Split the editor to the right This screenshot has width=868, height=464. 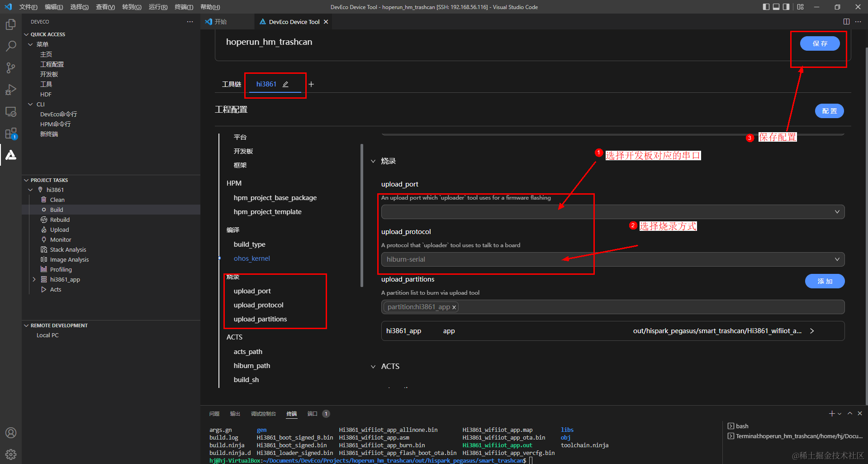click(x=846, y=22)
